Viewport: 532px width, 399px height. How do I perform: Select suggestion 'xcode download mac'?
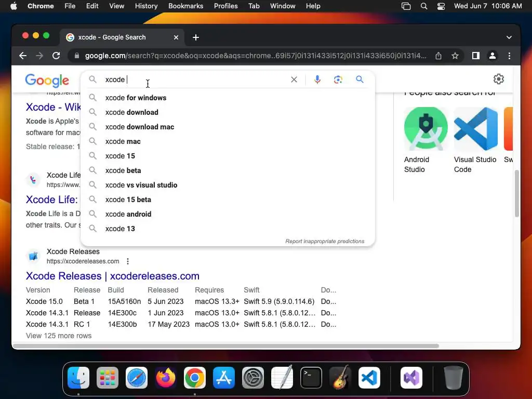228,127
